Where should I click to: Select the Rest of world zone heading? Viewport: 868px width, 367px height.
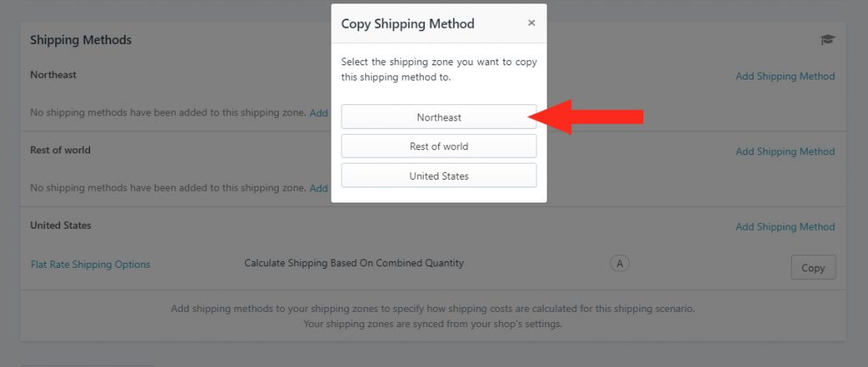tap(60, 150)
